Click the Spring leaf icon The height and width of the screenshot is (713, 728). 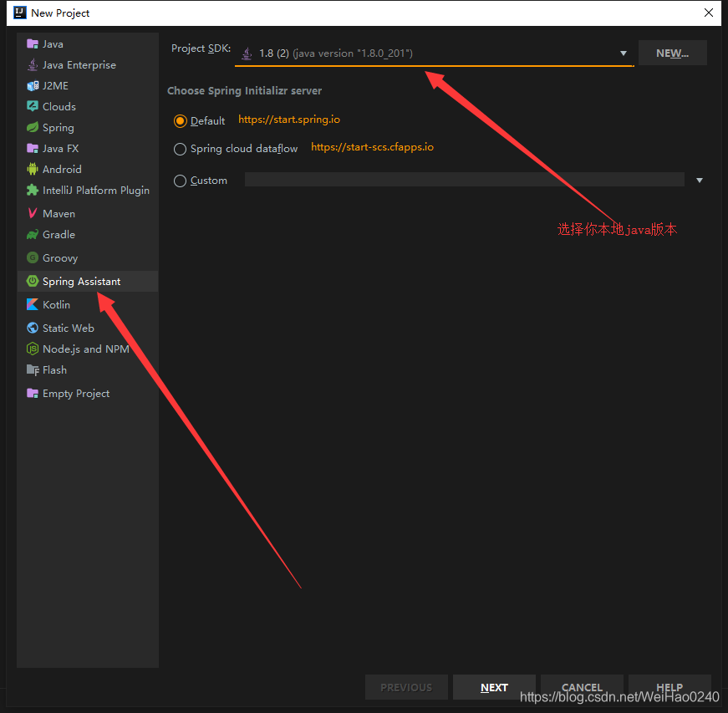coord(33,127)
